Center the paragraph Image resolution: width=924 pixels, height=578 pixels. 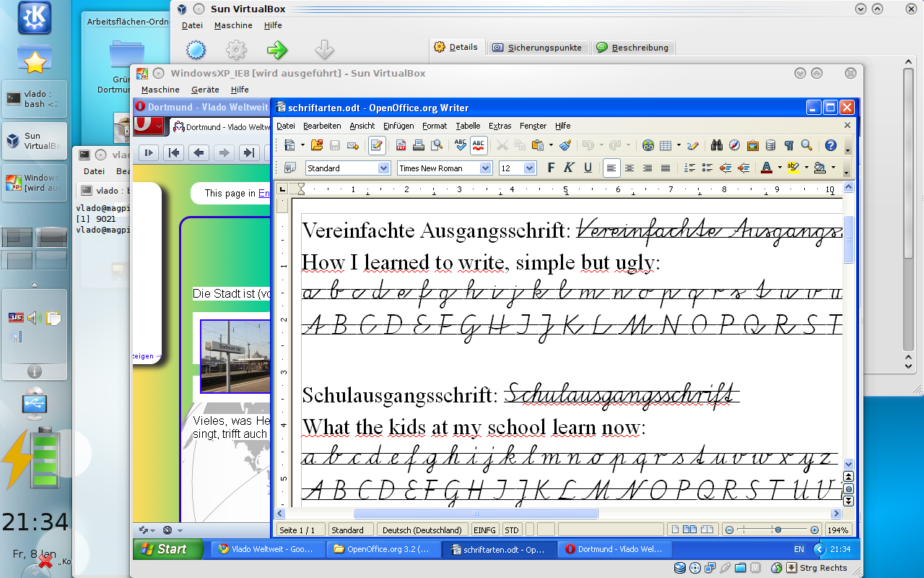[x=629, y=168]
